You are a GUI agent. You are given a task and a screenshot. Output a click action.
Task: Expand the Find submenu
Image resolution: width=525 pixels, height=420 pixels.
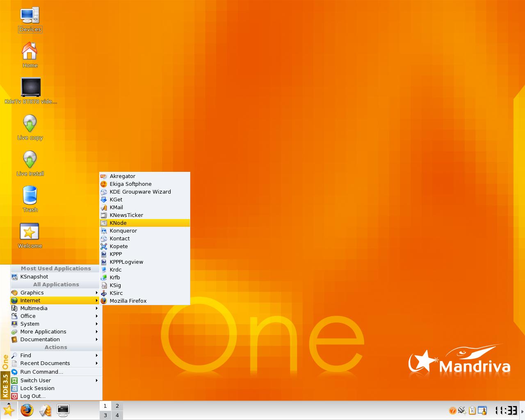[55, 355]
